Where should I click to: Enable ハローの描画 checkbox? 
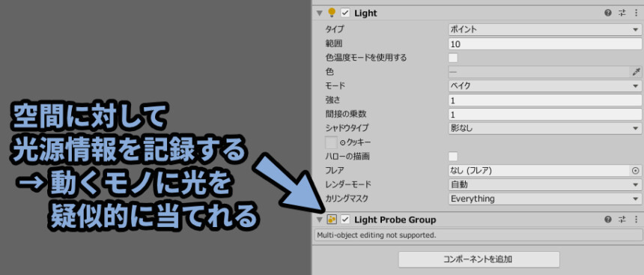453,157
